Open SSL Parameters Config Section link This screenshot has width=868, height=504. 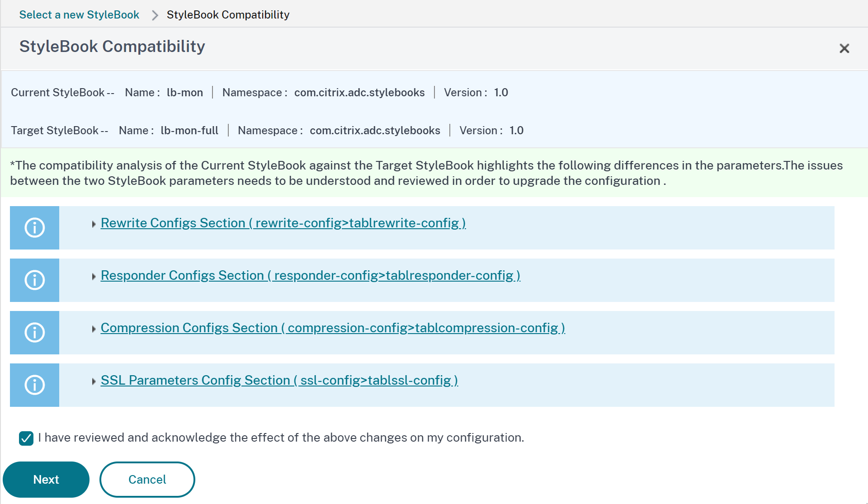[x=279, y=380]
